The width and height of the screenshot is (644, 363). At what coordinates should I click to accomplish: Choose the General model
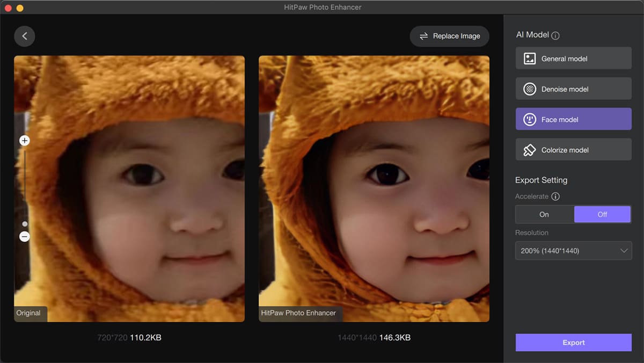click(573, 59)
